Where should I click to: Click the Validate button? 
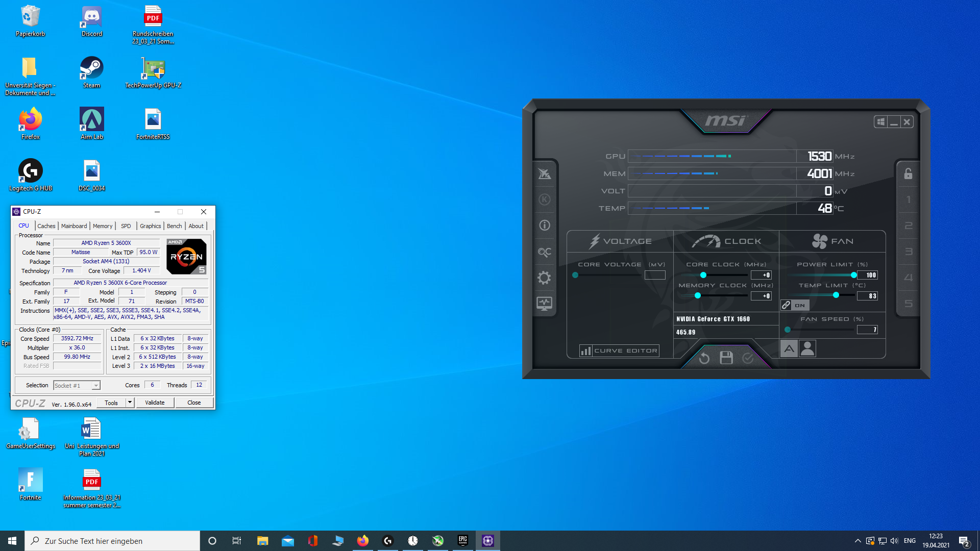tap(155, 403)
